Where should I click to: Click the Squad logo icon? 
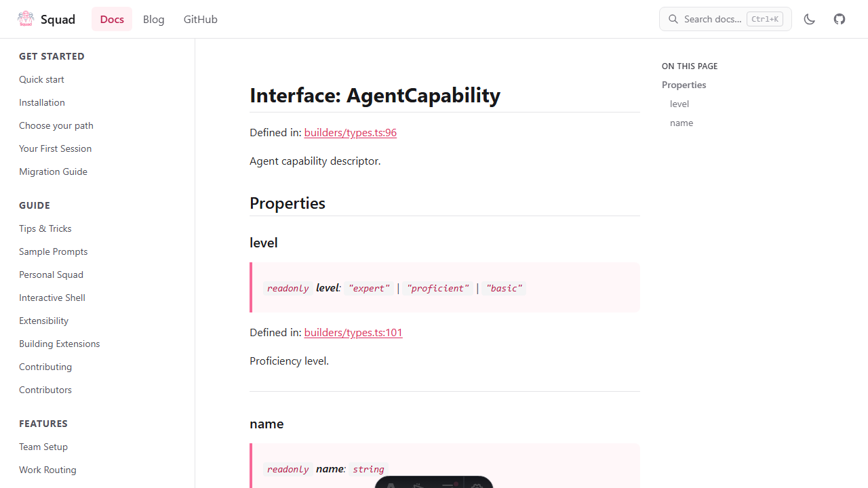pos(26,19)
